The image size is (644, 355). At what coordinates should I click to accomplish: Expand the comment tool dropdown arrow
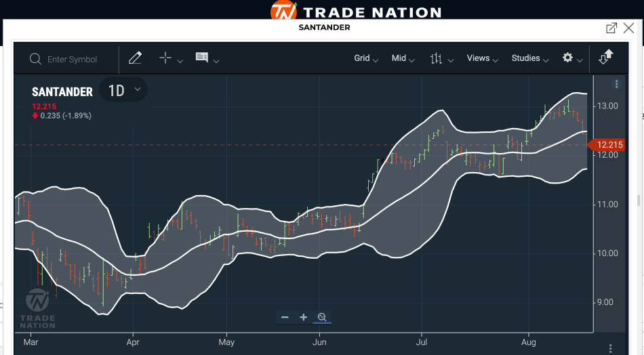point(216,61)
